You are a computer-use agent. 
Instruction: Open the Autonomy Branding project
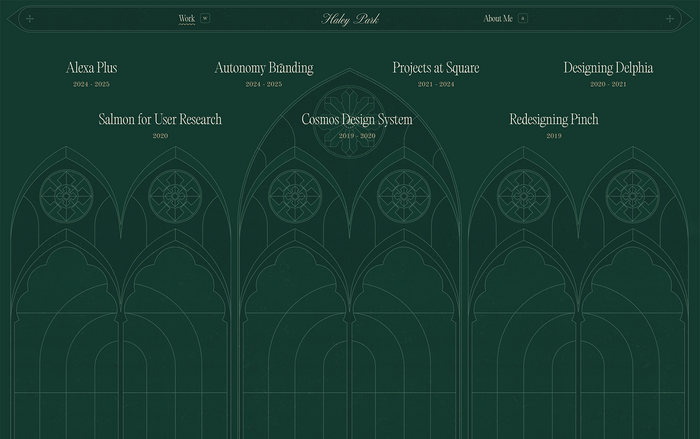(x=264, y=68)
